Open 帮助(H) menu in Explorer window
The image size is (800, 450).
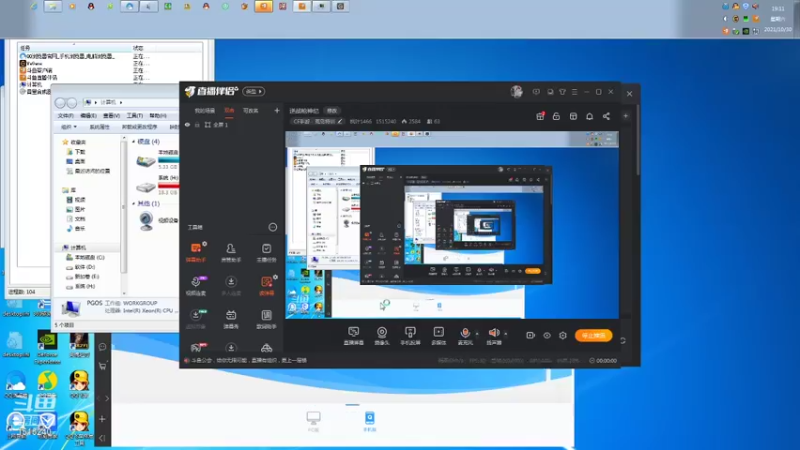point(158,116)
